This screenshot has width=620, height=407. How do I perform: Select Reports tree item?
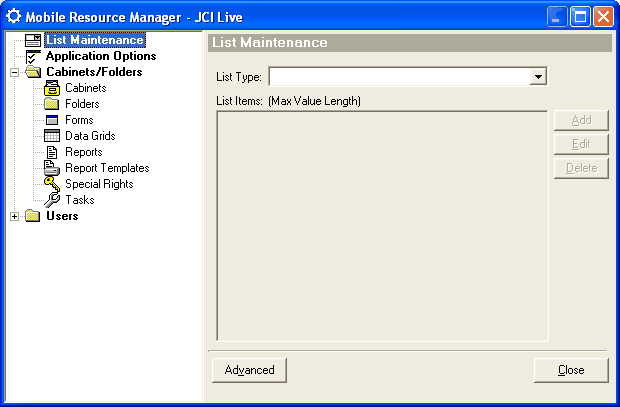tap(84, 152)
